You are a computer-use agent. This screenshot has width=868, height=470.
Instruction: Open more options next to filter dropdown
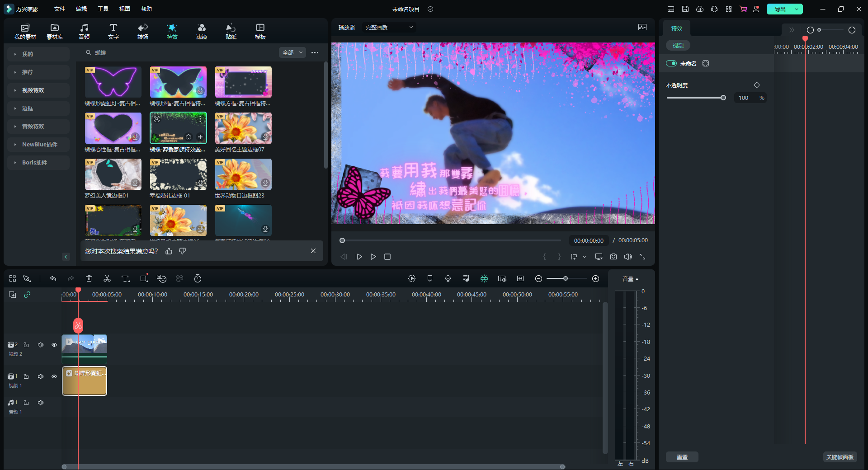(315, 53)
